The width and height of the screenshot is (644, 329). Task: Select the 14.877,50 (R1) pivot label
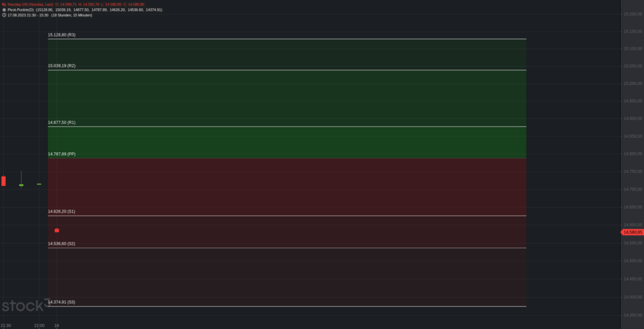click(62, 123)
